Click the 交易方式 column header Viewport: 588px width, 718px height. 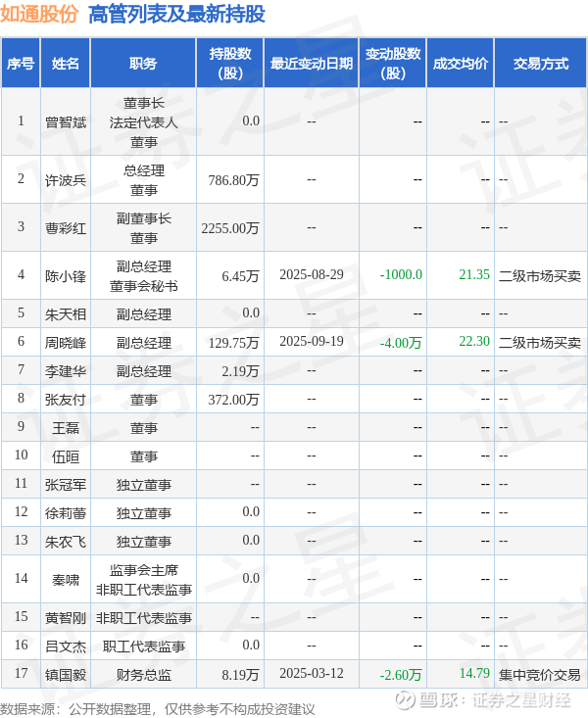tap(541, 64)
